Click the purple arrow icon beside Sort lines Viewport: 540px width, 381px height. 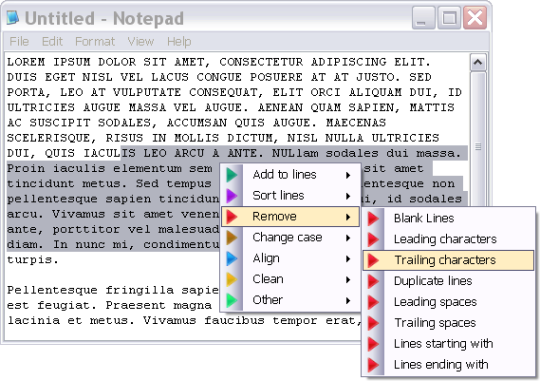[232, 196]
